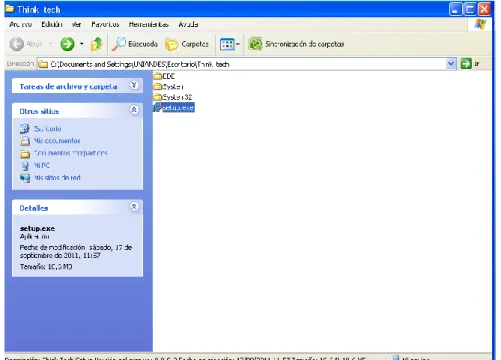Collapse the Otros sitios panel
The height and width of the screenshot is (360, 501).
point(134,110)
